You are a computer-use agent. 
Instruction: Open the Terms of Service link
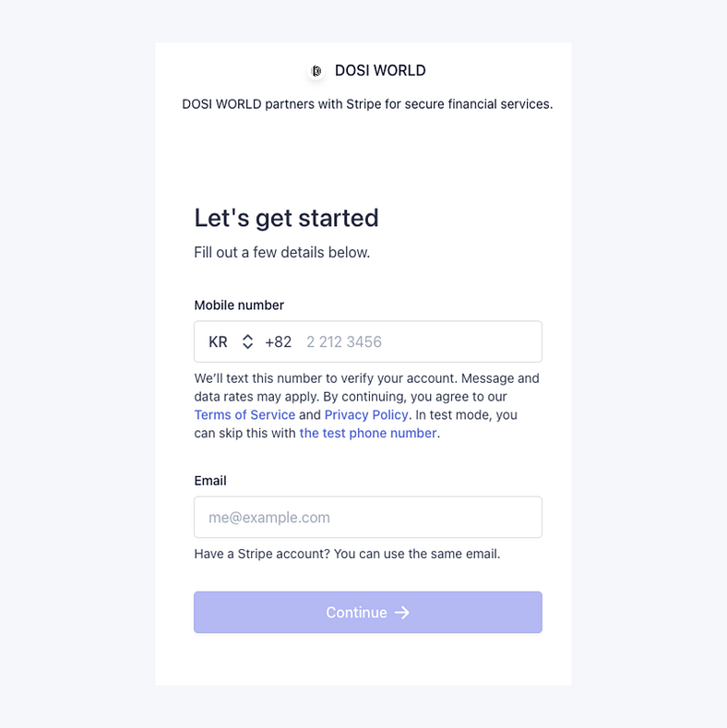pos(244,415)
